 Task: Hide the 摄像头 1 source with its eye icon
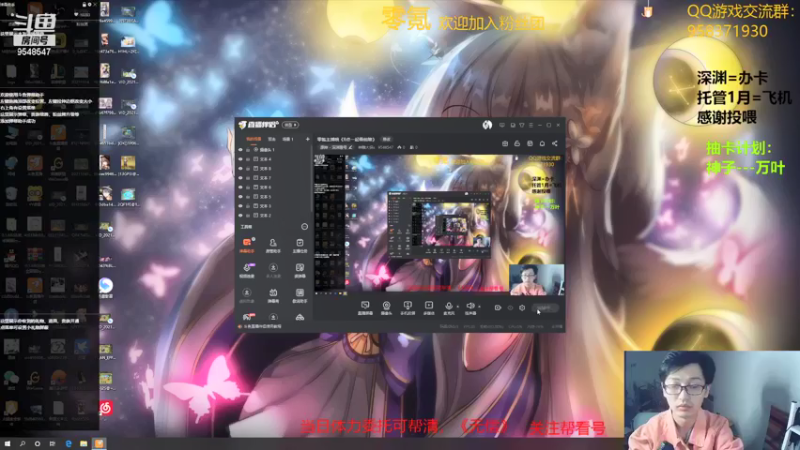point(241,150)
